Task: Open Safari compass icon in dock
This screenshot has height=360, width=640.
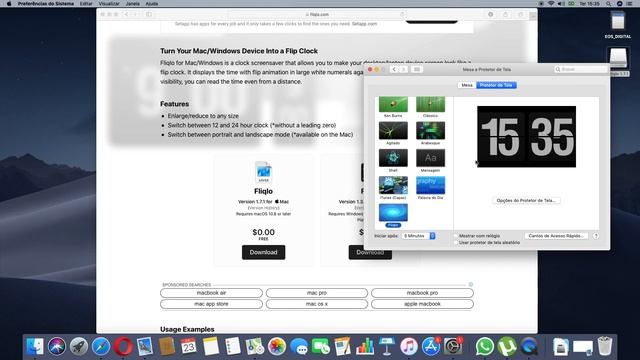Action: [101, 347]
